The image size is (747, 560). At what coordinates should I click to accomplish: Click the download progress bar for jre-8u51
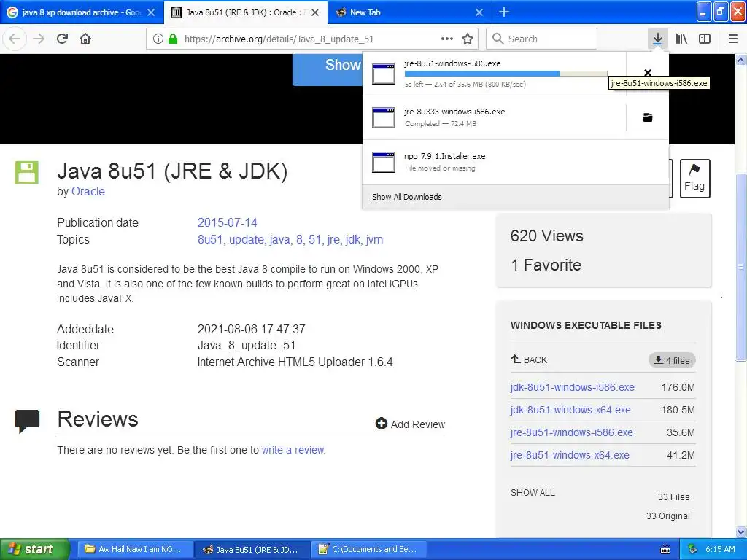tap(506, 74)
